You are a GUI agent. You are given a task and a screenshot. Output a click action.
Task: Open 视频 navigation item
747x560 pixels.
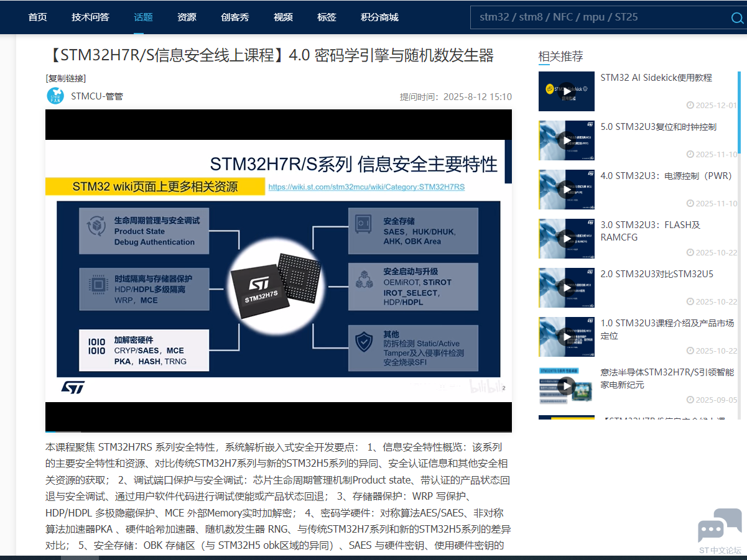283,17
